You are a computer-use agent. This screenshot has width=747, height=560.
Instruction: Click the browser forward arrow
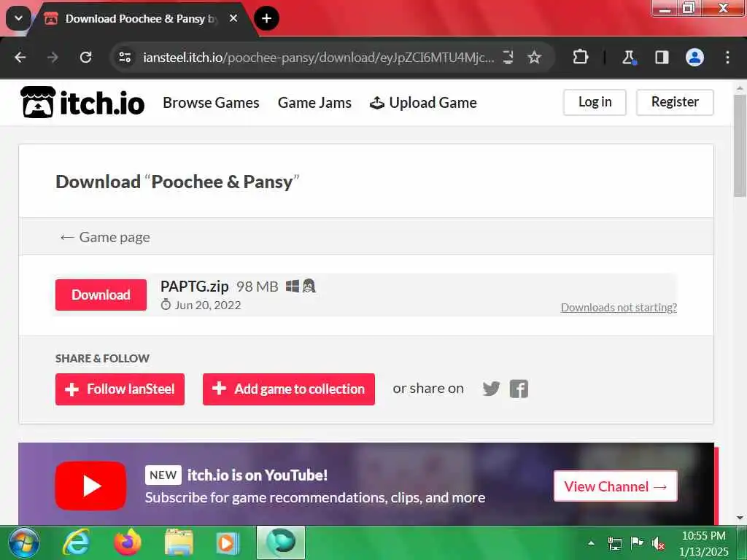click(53, 58)
